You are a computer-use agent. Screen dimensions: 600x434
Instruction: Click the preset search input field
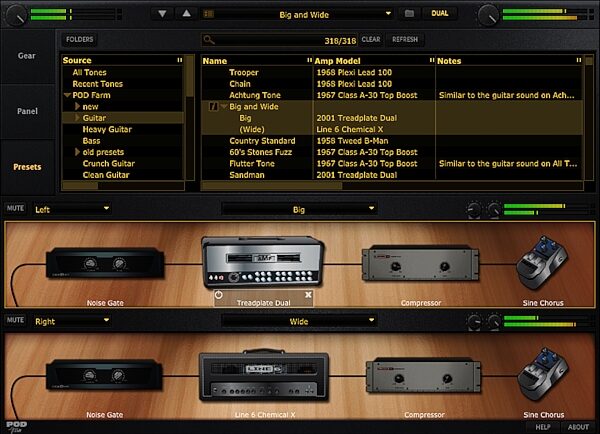click(280, 40)
